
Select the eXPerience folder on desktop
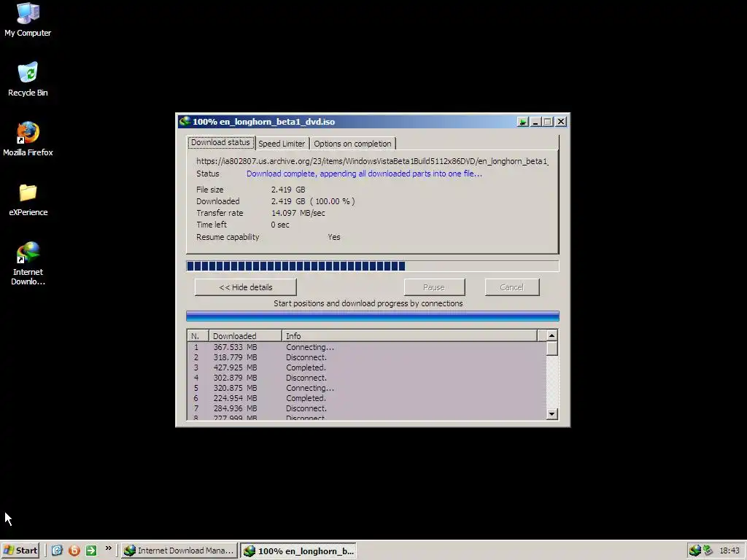28,200
